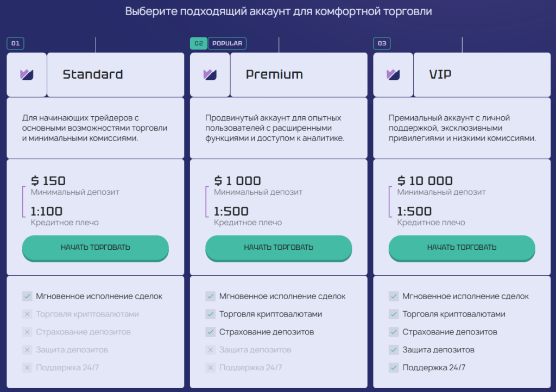Click the 01 number badge
The image size is (556, 392).
click(15, 43)
